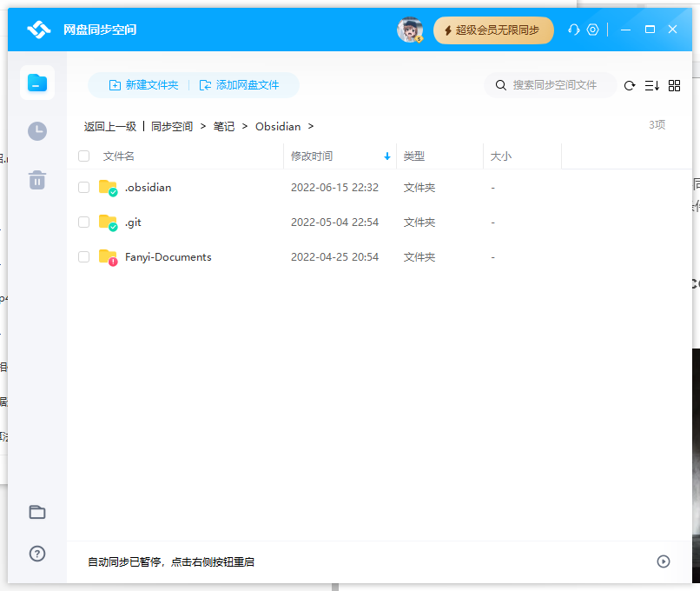Check the .git row checkbox
Viewport: 700px width, 591px height.
83,222
